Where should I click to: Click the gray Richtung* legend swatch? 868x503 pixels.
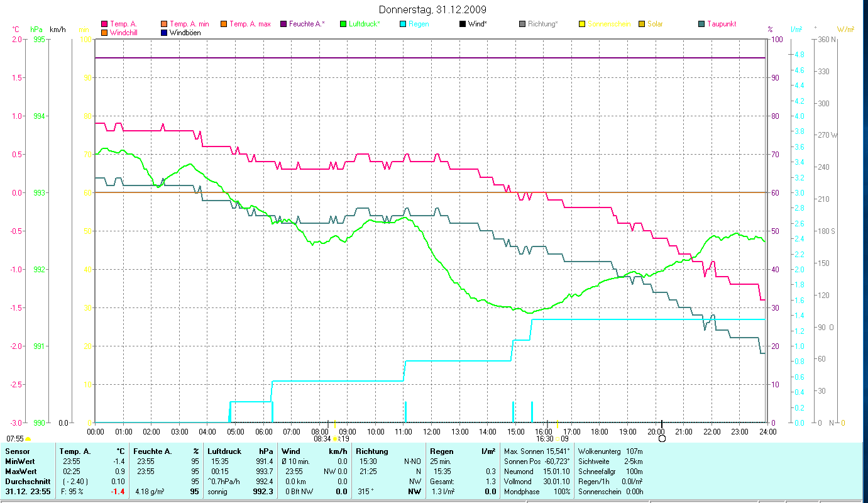pyautogui.click(x=522, y=25)
